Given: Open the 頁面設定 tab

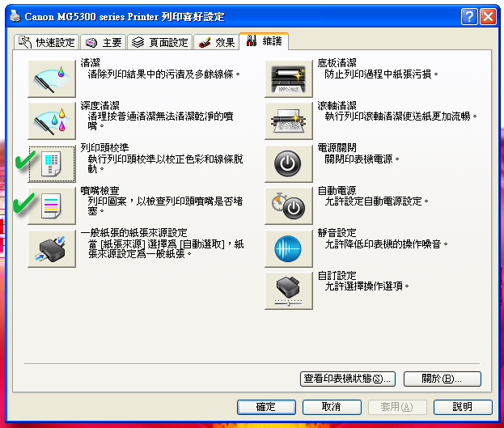Looking at the screenshot, I should pyautogui.click(x=159, y=42).
